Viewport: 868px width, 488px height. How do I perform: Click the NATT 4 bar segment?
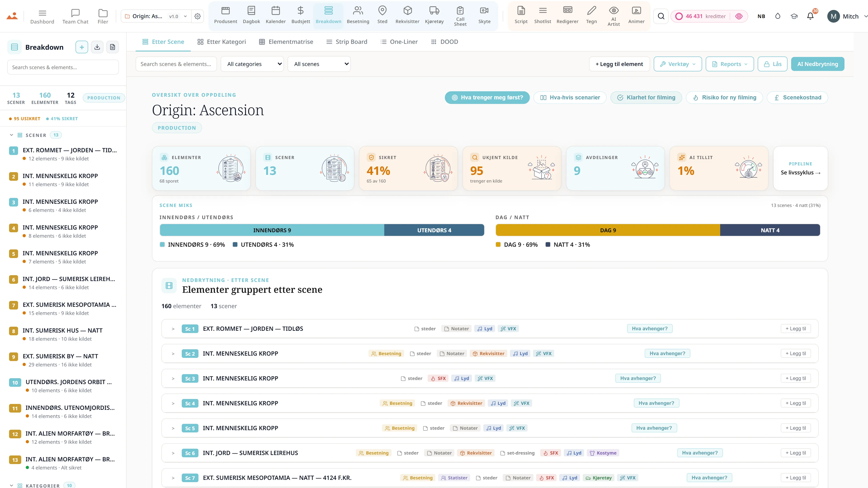(x=770, y=230)
